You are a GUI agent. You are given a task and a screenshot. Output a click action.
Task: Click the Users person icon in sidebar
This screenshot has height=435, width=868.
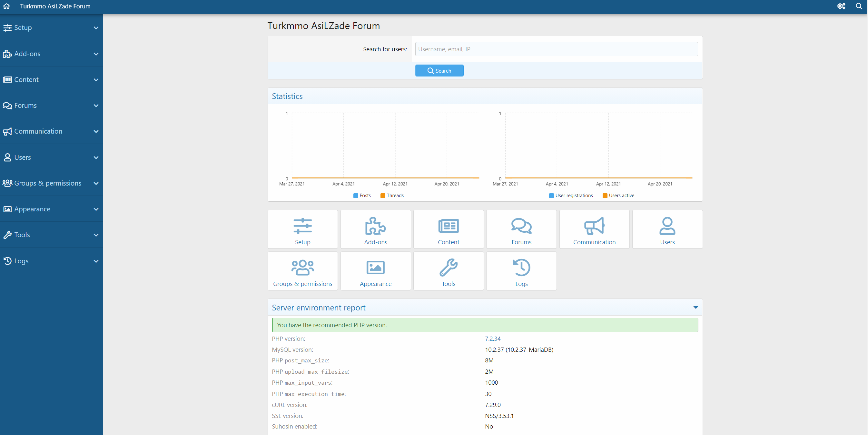click(x=7, y=157)
